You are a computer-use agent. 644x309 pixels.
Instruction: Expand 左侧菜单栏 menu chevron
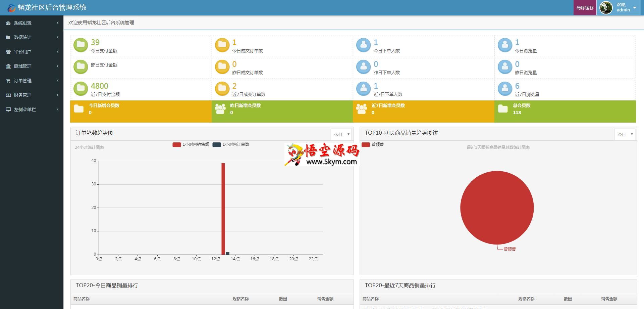[58, 109]
